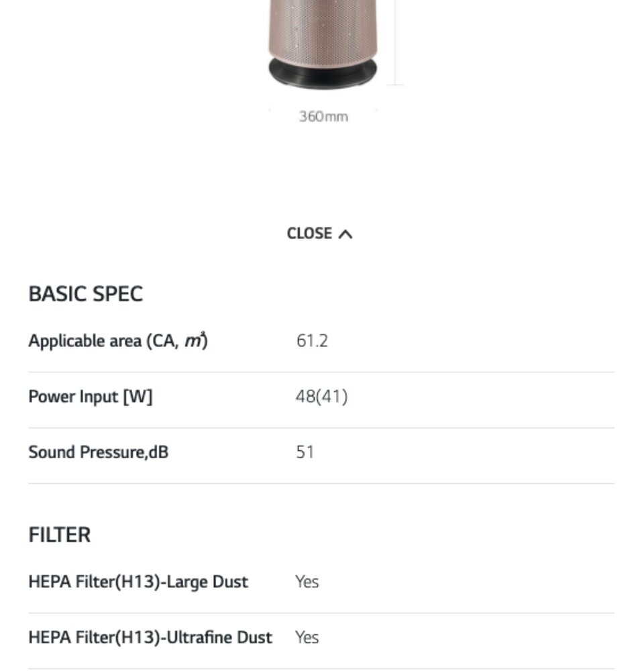Click the upward chevron beside CLOSE
This screenshot has height=671, width=644.
[345, 234]
